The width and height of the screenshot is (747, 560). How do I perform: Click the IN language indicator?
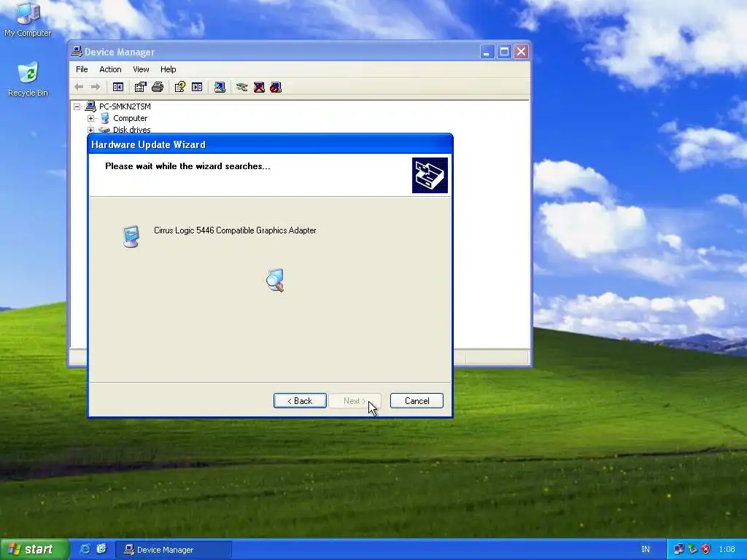click(x=646, y=550)
